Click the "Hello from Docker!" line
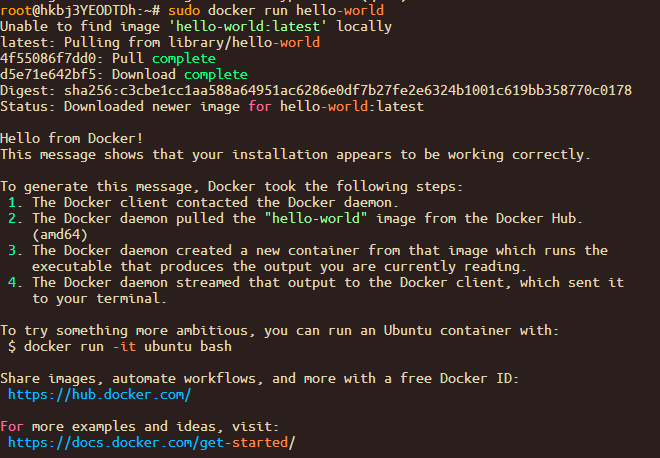Image resolution: width=660 pixels, height=458 pixels. click(x=72, y=138)
